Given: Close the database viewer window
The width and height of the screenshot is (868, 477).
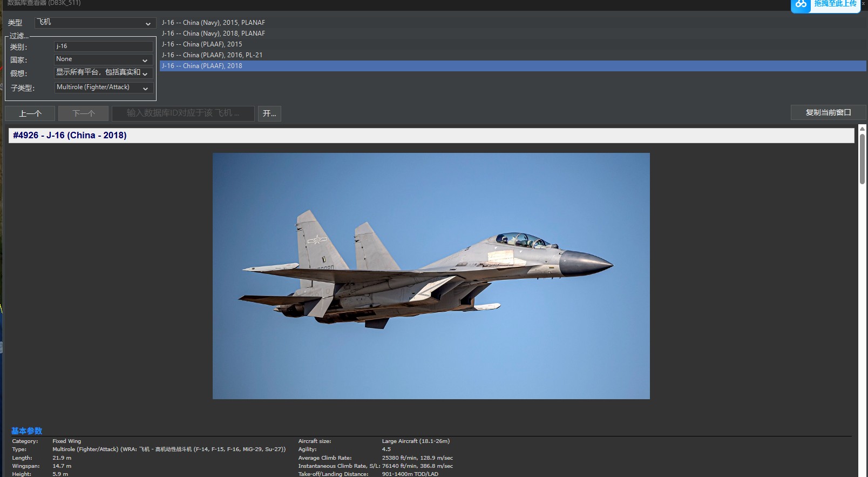Looking at the screenshot, I should tap(863, 3).
